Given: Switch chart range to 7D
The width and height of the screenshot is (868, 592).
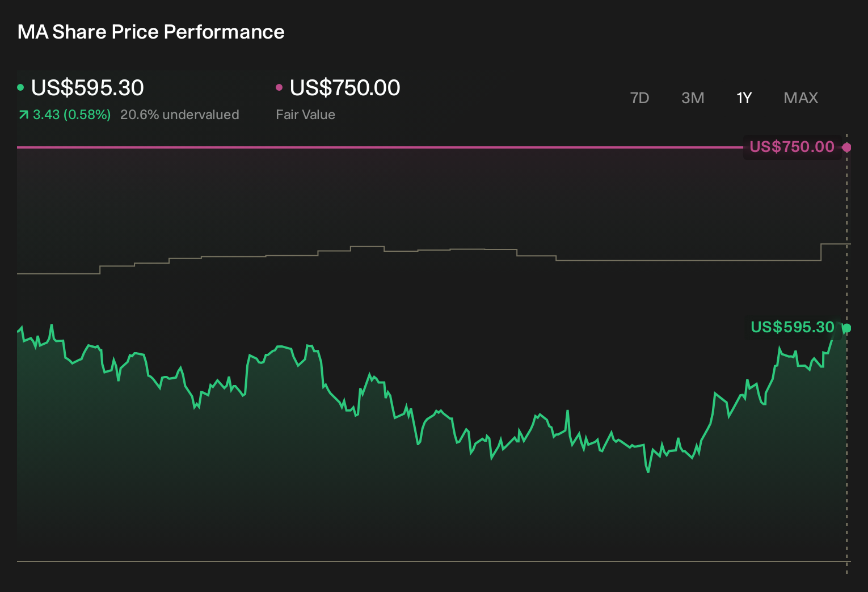Looking at the screenshot, I should [639, 98].
